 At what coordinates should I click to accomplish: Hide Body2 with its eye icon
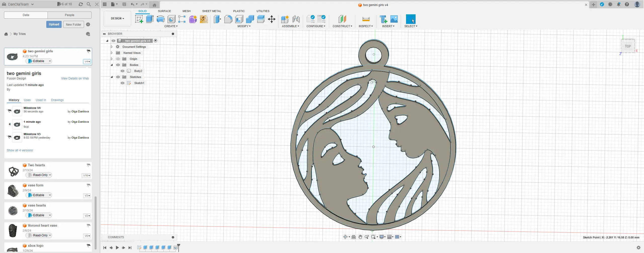point(123,71)
